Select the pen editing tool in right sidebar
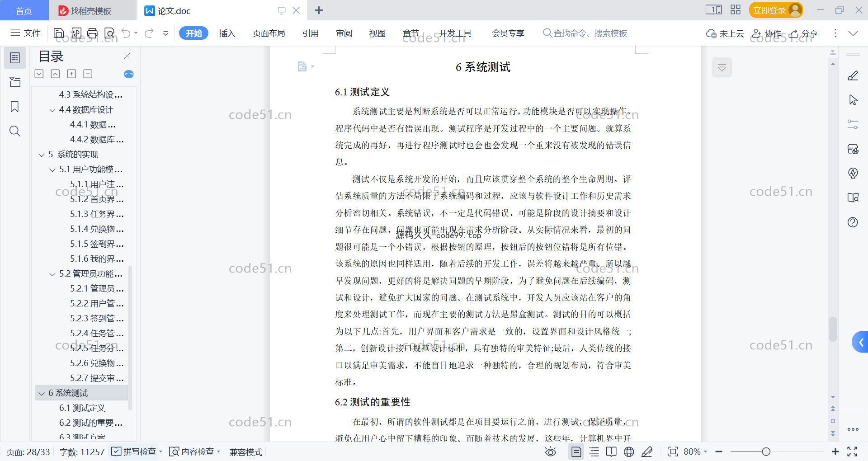This screenshot has height=461, width=868. click(853, 75)
